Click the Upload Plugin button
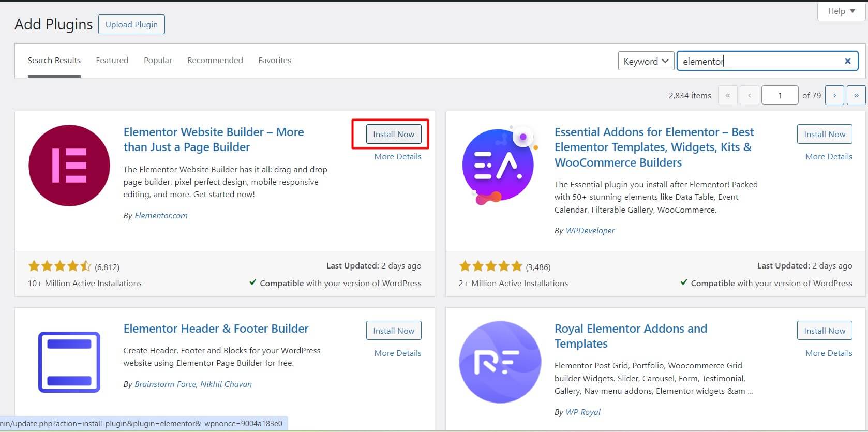868x432 pixels. [131, 24]
